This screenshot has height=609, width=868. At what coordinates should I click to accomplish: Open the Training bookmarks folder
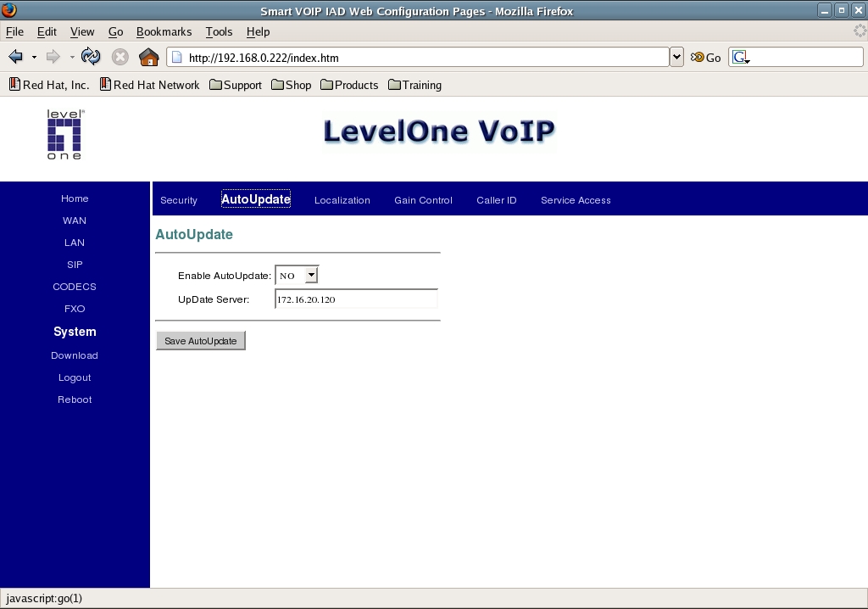click(x=415, y=85)
